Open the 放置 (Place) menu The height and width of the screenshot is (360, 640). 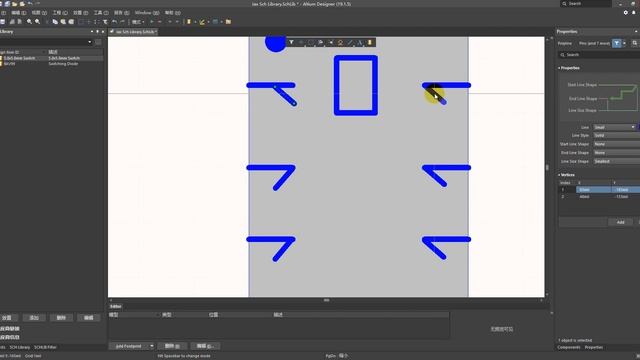(x=80, y=13)
